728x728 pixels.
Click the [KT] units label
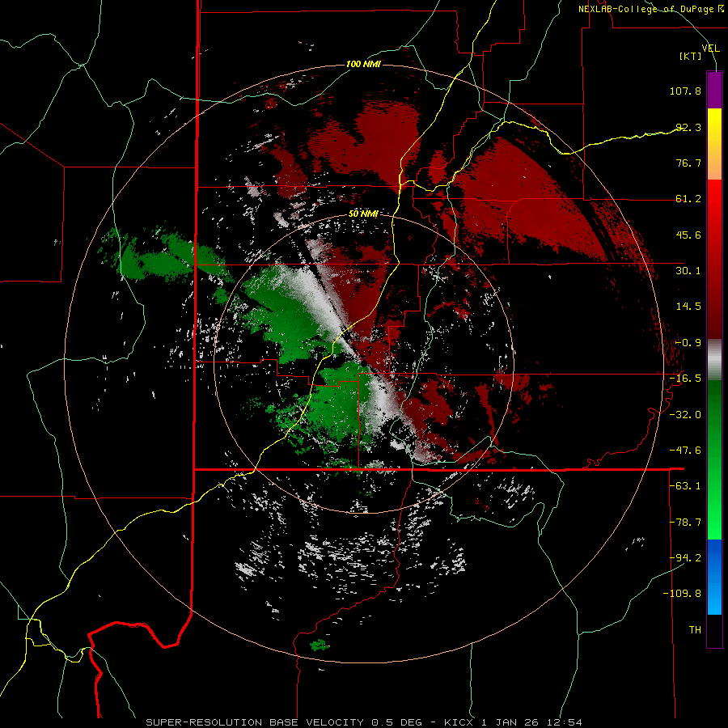click(x=690, y=56)
